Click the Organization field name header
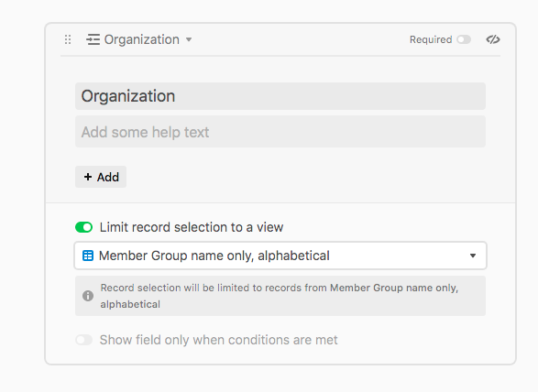538x392 pixels. (141, 39)
